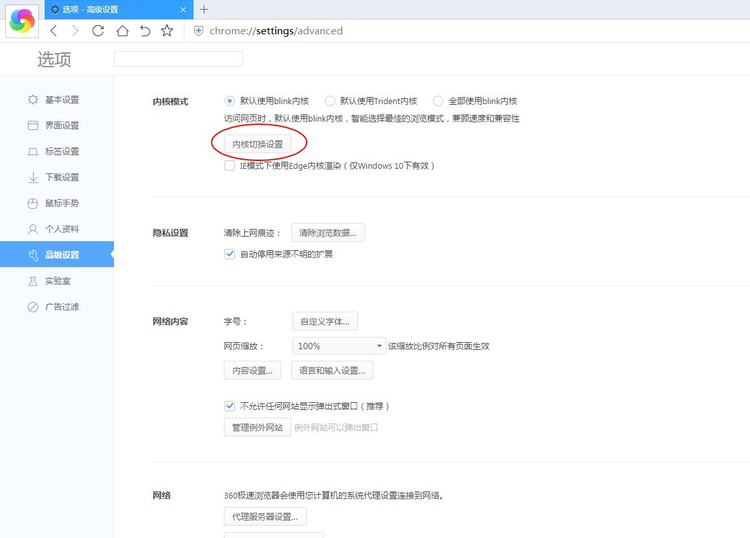Open a new tab with the plus icon
The width and height of the screenshot is (750, 538).
(x=204, y=9)
